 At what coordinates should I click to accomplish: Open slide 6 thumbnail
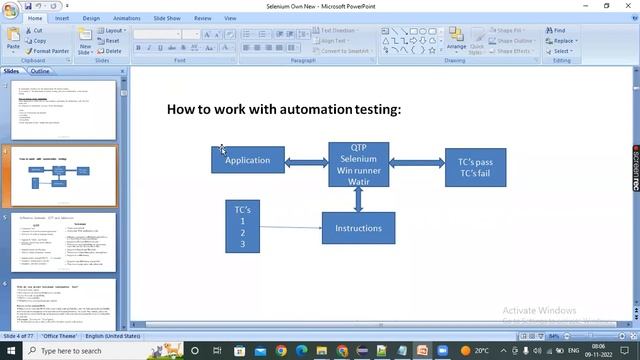63,304
